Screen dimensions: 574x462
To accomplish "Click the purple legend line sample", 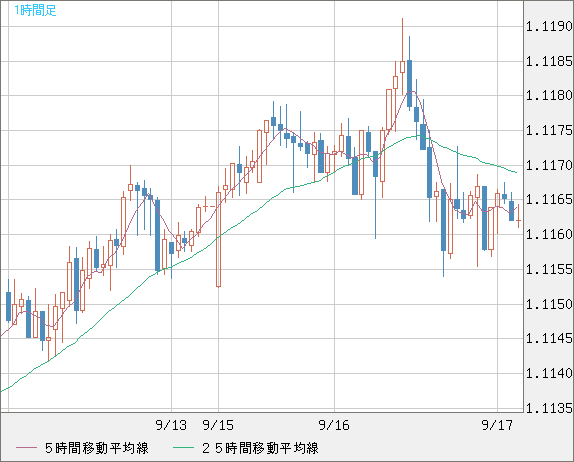I will click(26, 448).
